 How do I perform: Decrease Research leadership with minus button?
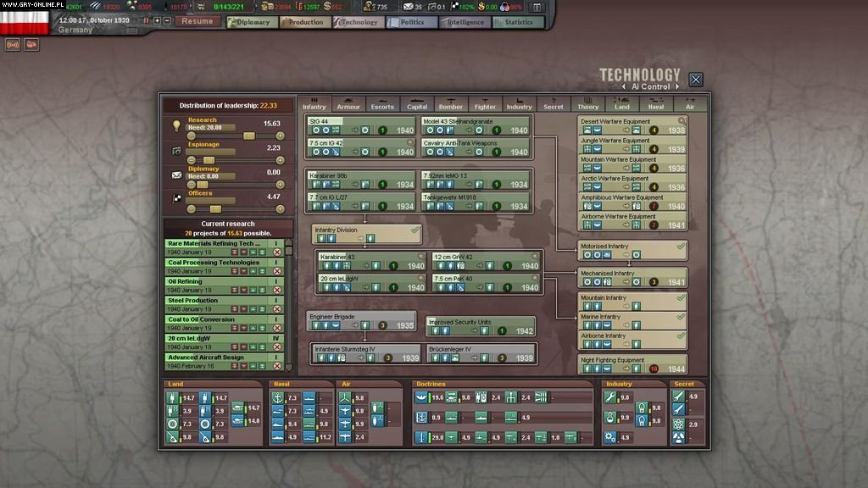192,136
